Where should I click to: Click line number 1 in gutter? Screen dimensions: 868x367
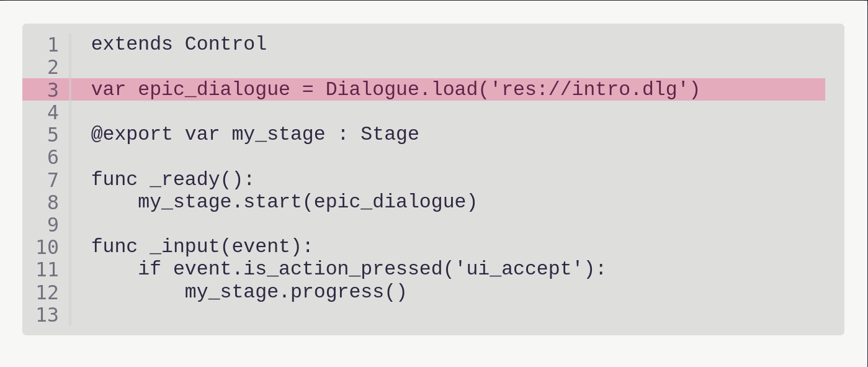click(x=53, y=45)
